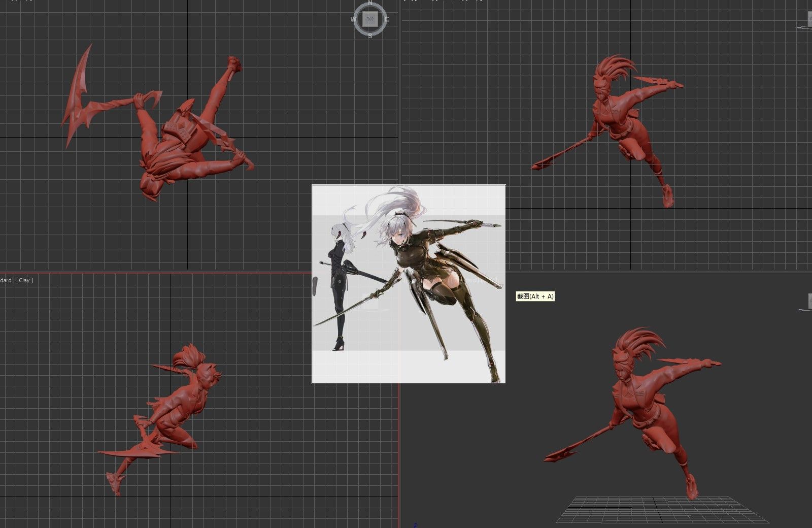This screenshot has width=812, height=528.
Task: Click the N compass letter on the ViewCube
Action: (x=370, y=3)
